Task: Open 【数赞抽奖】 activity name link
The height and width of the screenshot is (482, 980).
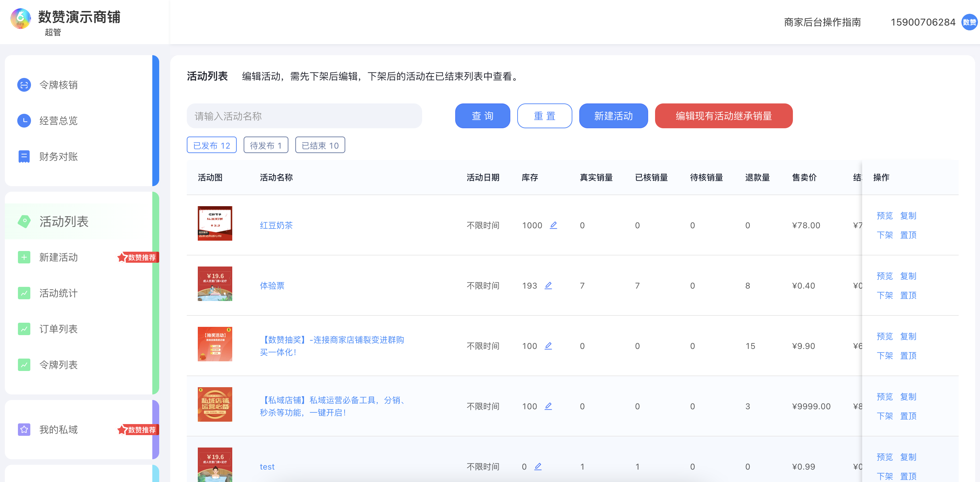Action: coord(332,346)
